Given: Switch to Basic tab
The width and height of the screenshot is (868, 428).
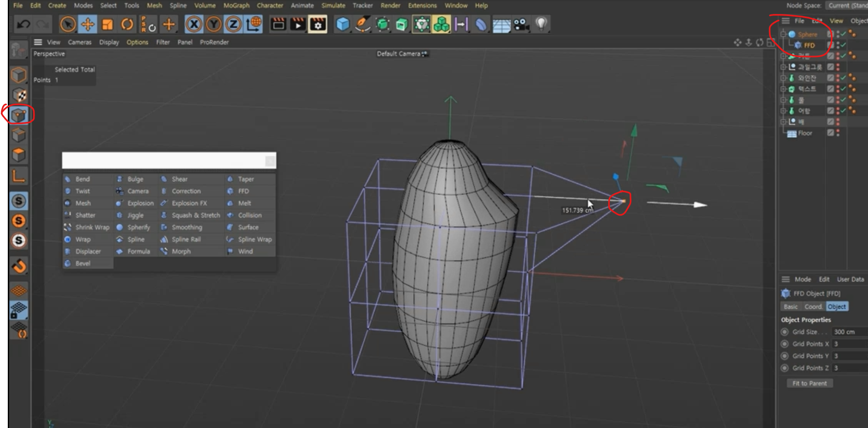Looking at the screenshot, I should 790,307.
